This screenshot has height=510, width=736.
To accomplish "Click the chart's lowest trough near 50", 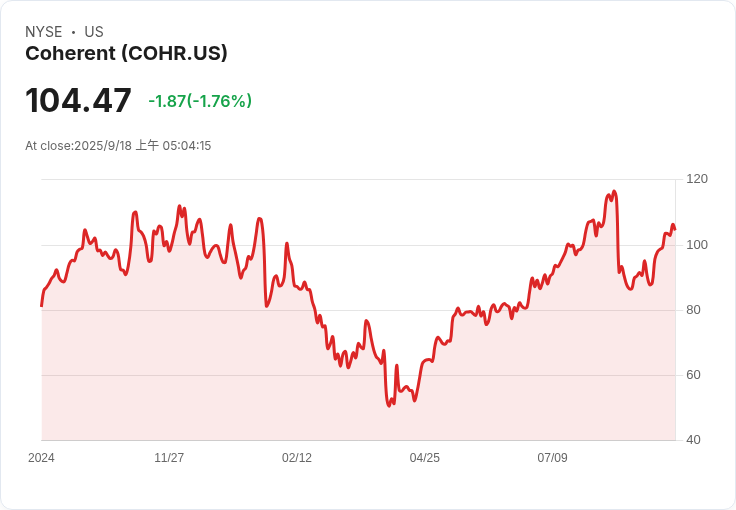I will (x=389, y=405).
